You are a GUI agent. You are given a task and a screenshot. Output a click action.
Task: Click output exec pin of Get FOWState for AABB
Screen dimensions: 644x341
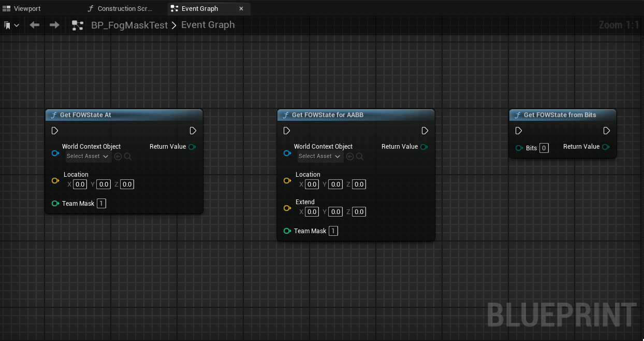(425, 131)
